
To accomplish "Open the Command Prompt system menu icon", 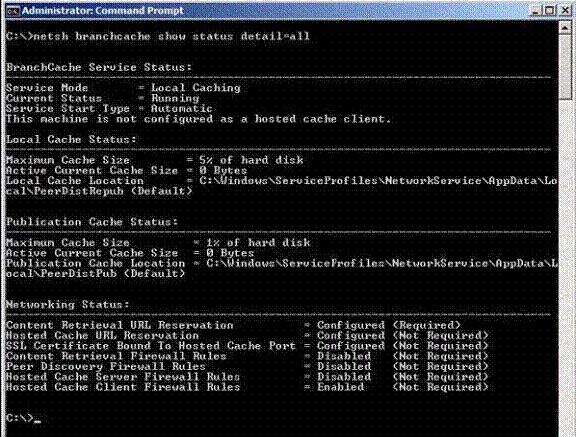I will pos(13,11).
